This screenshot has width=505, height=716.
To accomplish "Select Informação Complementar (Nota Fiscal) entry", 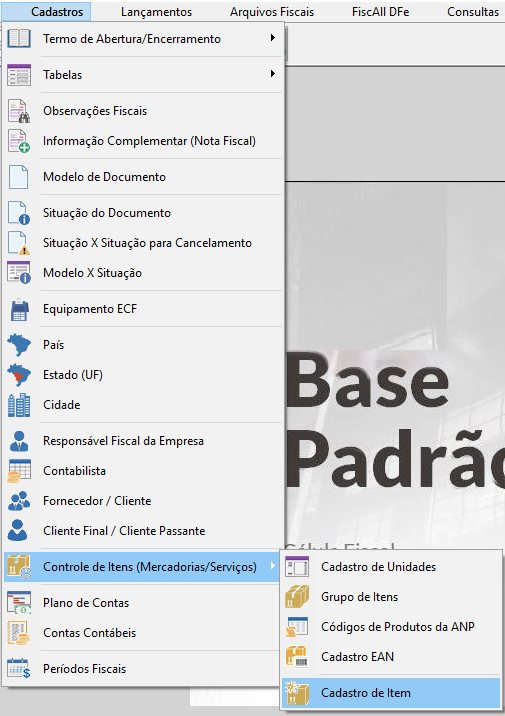I will [143, 141].
